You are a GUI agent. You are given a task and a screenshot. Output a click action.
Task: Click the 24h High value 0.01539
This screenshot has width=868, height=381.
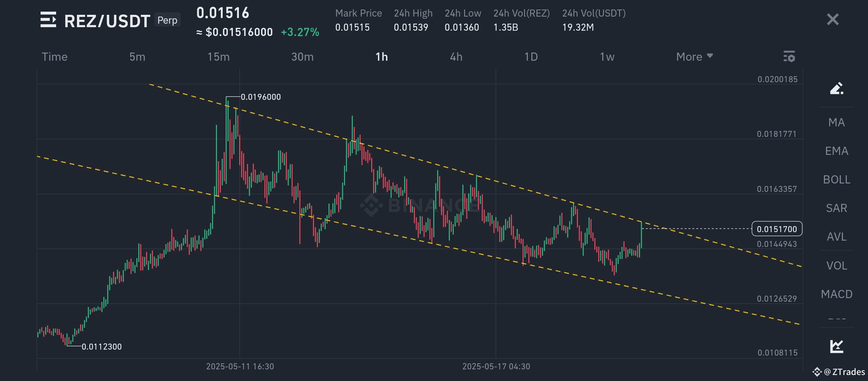pos(411,28)
